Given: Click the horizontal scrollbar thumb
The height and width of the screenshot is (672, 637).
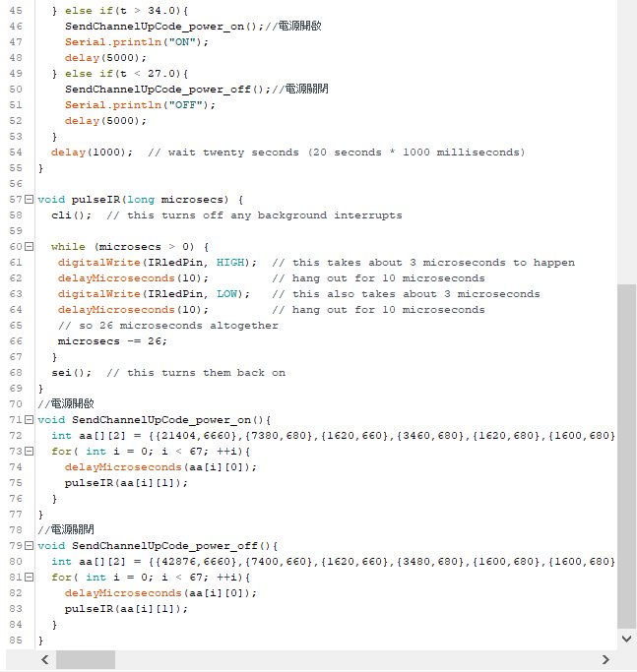Looking at the screenshot, I should [x=85, y=659].
